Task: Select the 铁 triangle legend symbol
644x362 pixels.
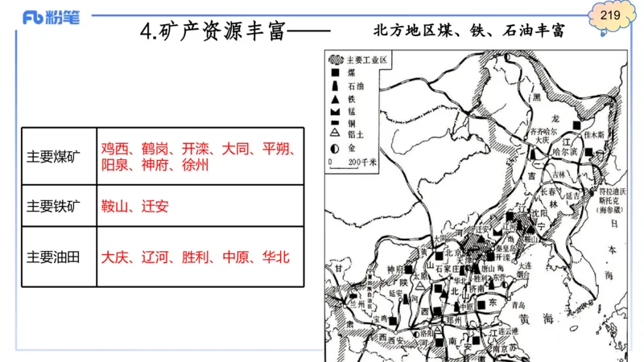Action: point(335,99)
